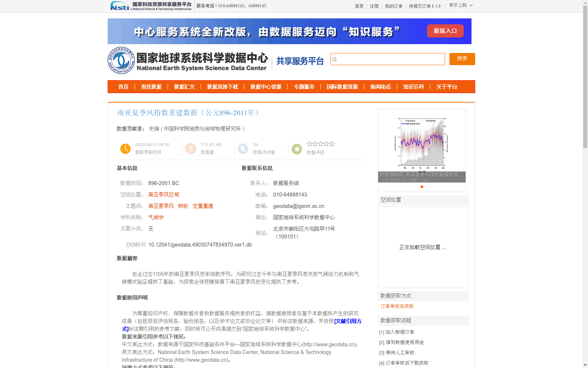
Task: Click the National Earth System Science Data Center logo
Action: pyautogui.click(x=188, y=60)
